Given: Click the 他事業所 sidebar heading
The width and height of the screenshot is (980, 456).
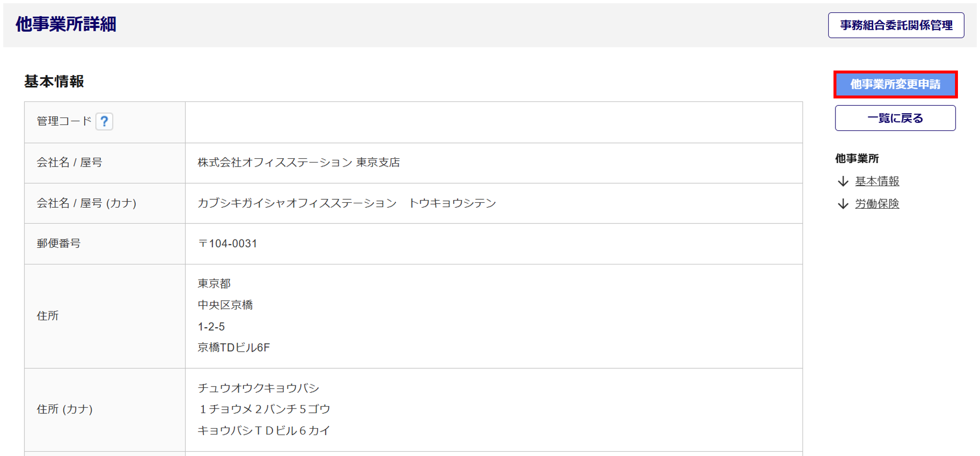Looking at the screenshot, I should coord(857,159).
